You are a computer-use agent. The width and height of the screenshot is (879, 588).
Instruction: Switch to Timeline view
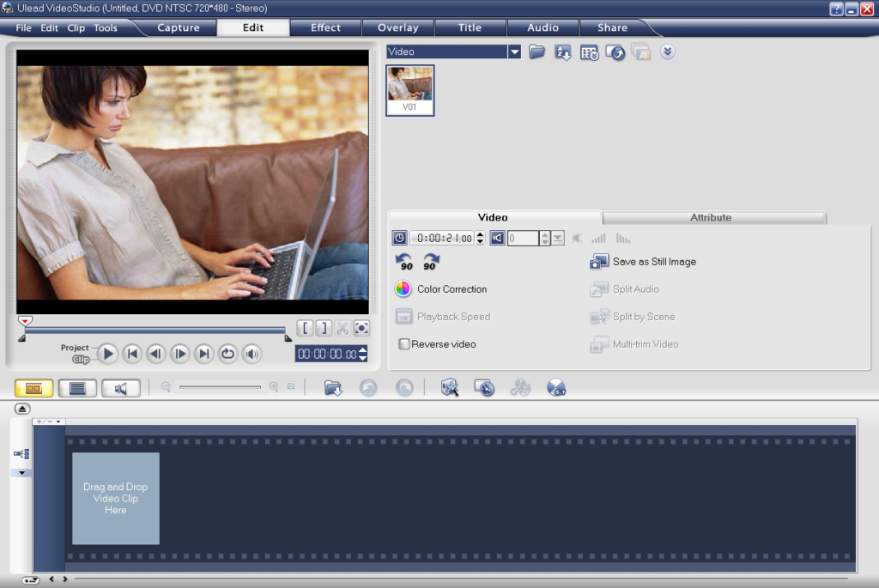point(77,388)
